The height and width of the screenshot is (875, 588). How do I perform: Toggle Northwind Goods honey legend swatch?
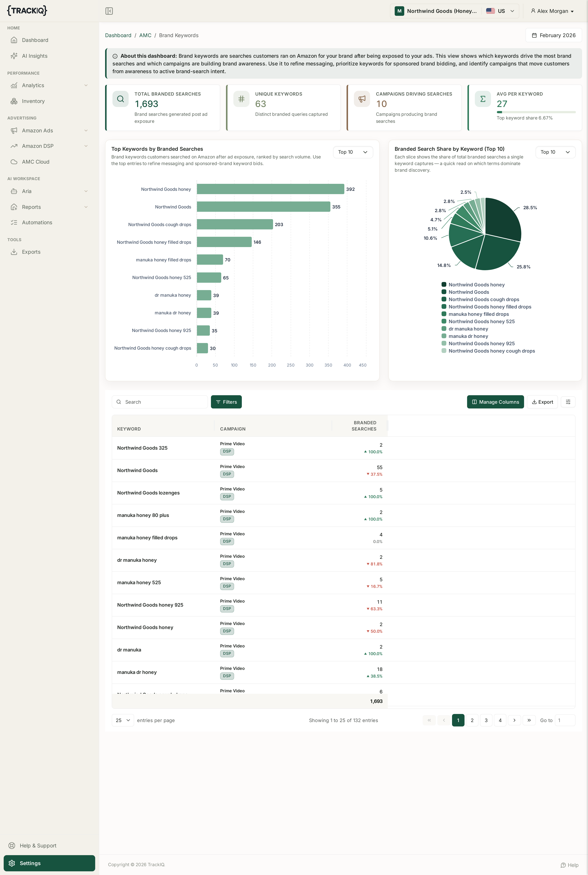(x=444, y=285)
